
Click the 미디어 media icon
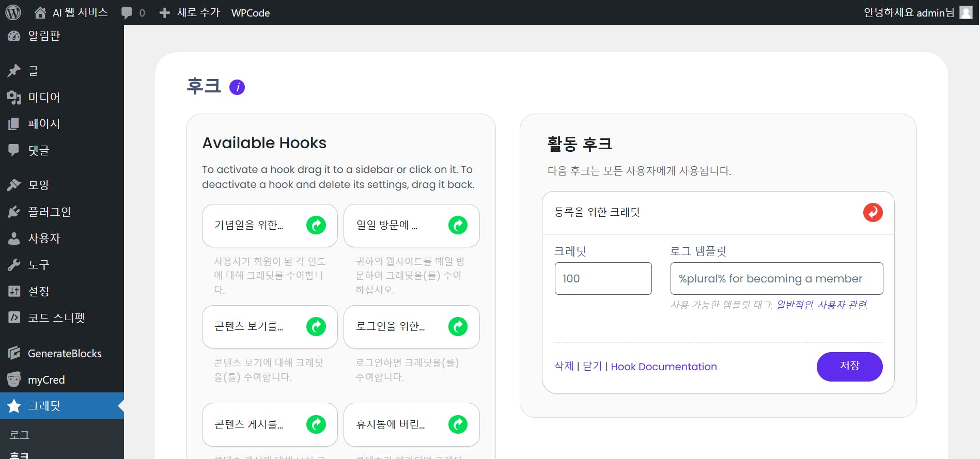(14, 97)
